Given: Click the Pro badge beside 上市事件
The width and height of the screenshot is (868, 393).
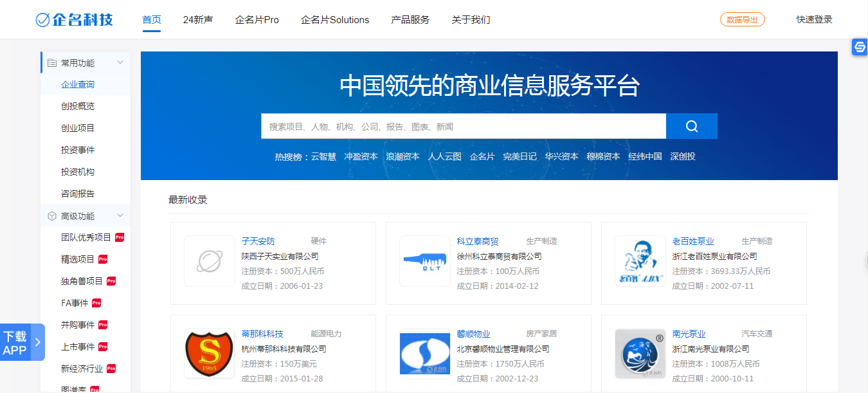Looking at the screenshot, I should pyautogui.click(x=103, y=347).
